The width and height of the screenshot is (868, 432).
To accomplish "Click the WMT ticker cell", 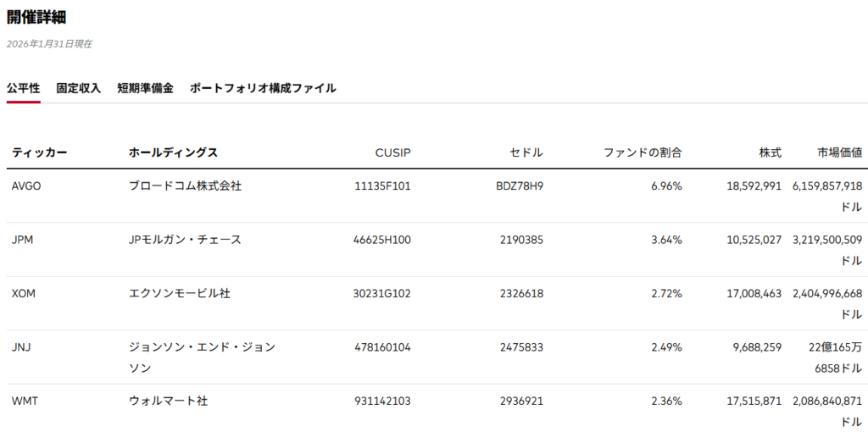I will [x=24, y=402].
